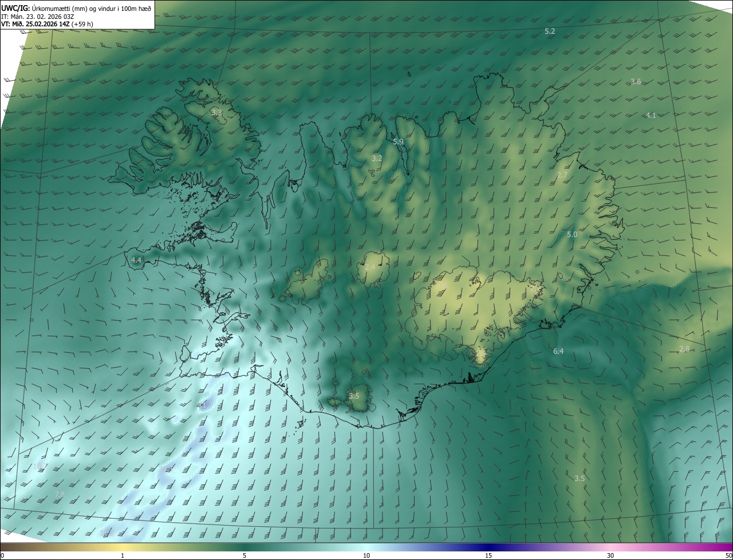The height and width of the screenshot is (560, 733).
Task: Click the '0' tick on the color scale
Action: tap(2, 555)
